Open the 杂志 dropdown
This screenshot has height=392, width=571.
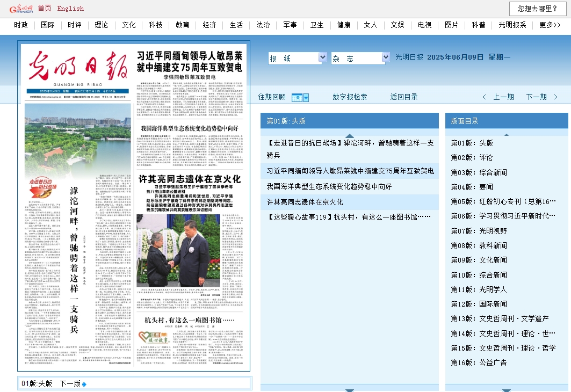tap(360, 58)
